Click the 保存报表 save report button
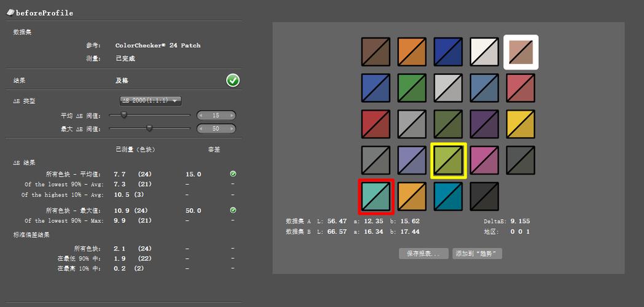Screen dimensions: 644x307 click(x=424, y=254)
